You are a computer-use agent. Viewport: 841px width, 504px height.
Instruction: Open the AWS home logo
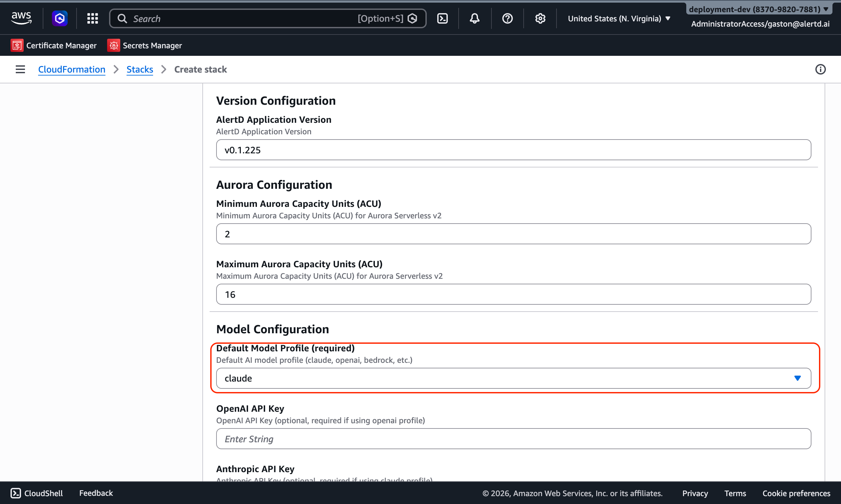pos(21,18)
